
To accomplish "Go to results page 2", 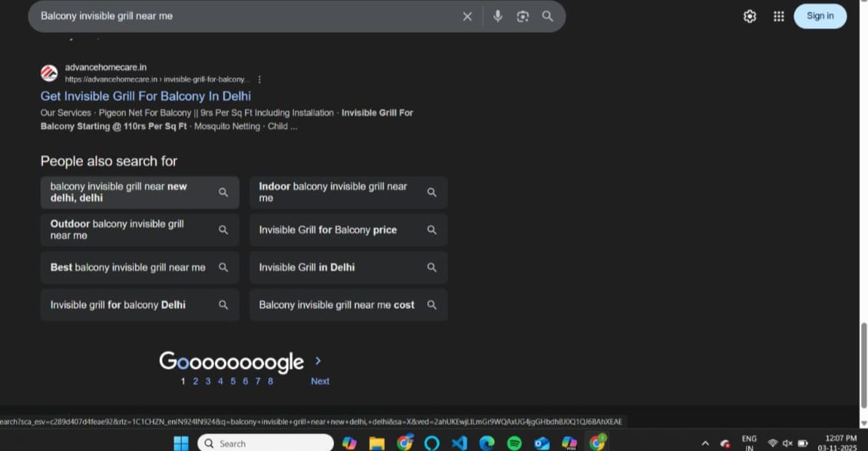I will pos(195,381).
